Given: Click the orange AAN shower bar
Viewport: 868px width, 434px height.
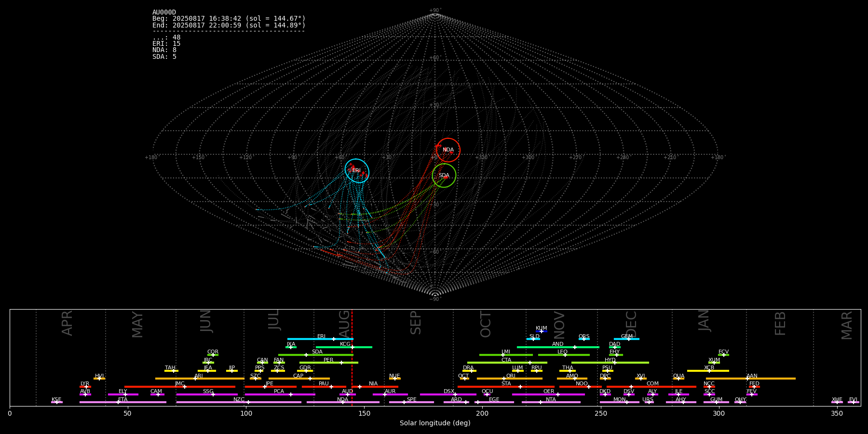Looking at the screenshot, I should click(x=751, y=379).
